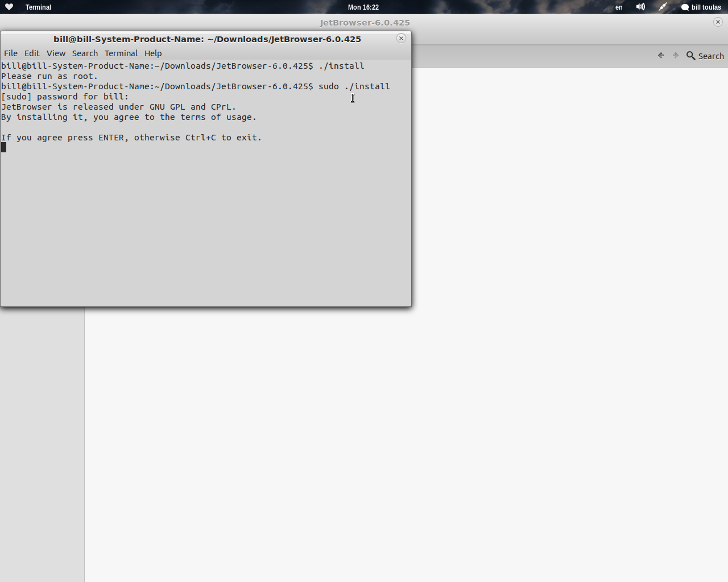Open the heart Activities icon in top panel
Screen dimensions: 728x582
pyautogui.click(x=9, y=7)
